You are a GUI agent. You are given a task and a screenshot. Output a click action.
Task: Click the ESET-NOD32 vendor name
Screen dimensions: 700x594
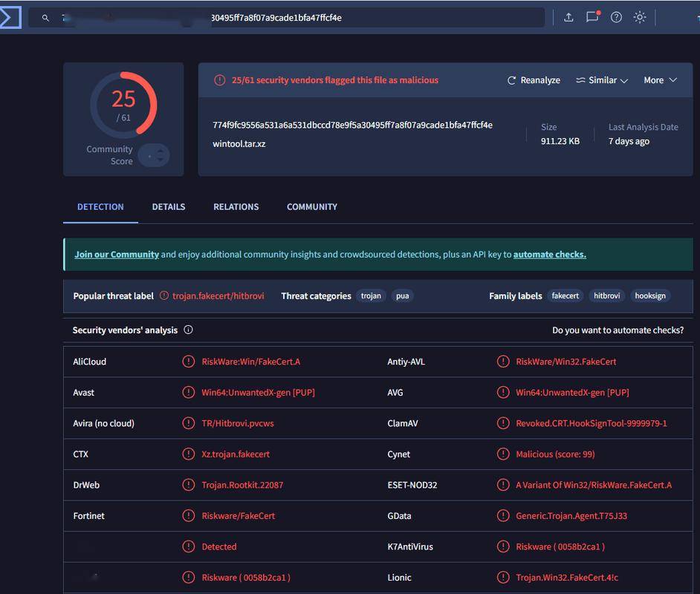click(x=412, y=485)
